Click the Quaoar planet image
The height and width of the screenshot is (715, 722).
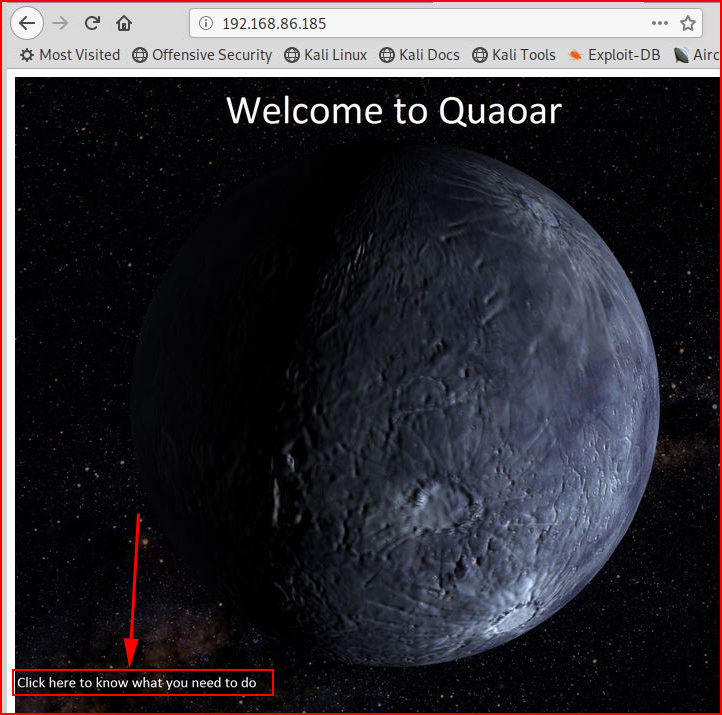click(x=395, y=405)
